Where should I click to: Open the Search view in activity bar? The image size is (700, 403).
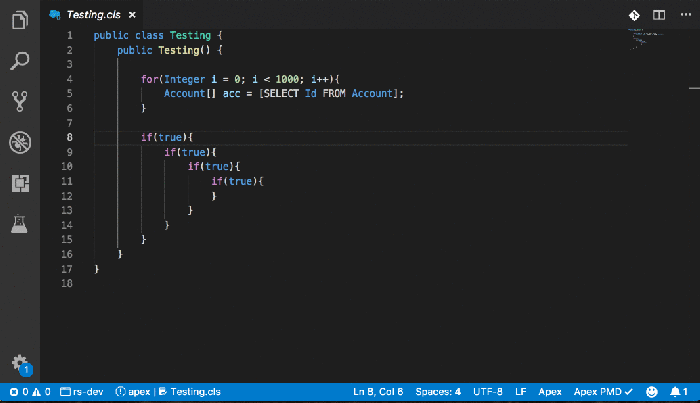click(x=20, y=61)
